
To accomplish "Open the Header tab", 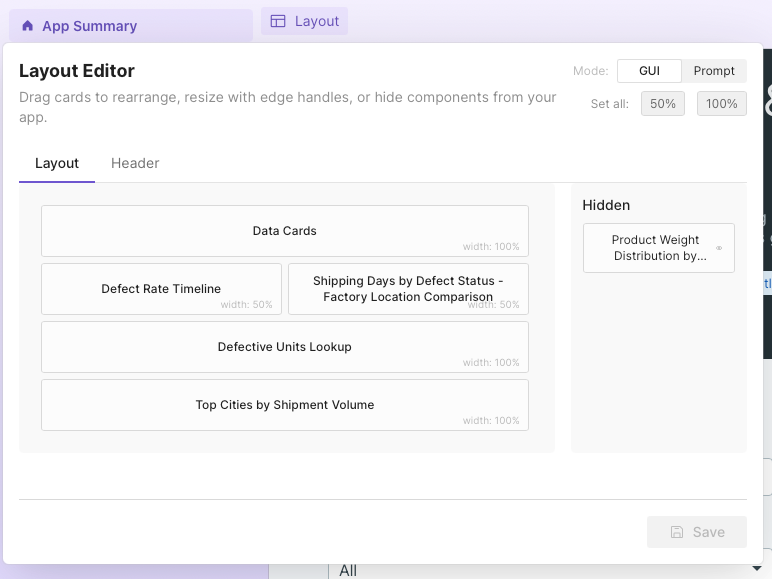I will point(135,163).
